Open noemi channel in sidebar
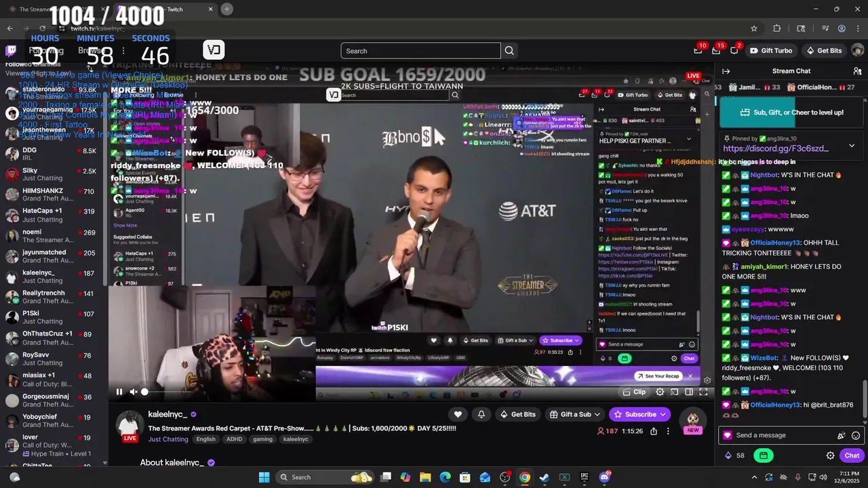The image size is (868, 488). click(52, 236)
